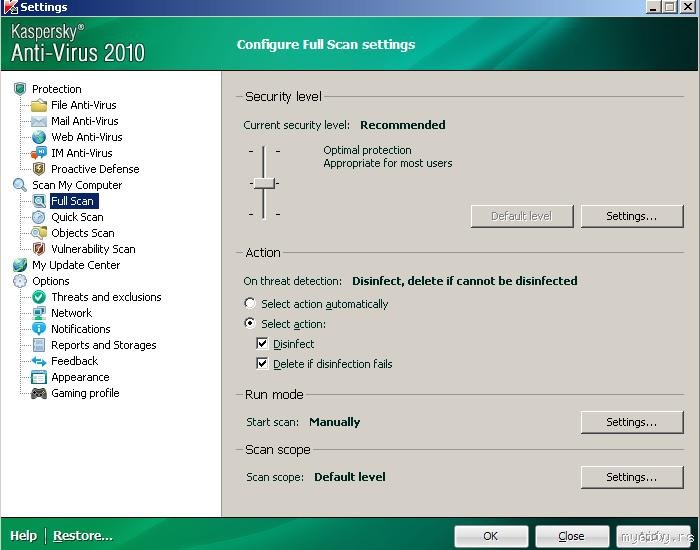
Task: Click the Protection shield icon
Action: coord(20,89)
